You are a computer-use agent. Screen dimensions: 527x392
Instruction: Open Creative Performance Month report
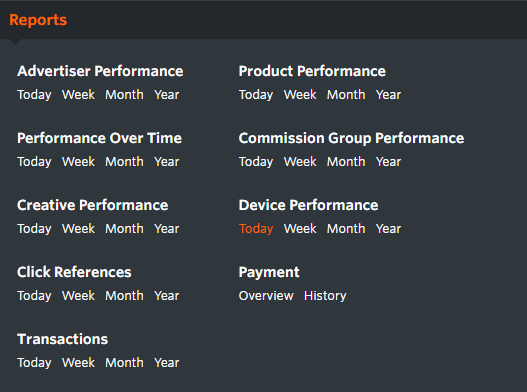coord(124,229)
